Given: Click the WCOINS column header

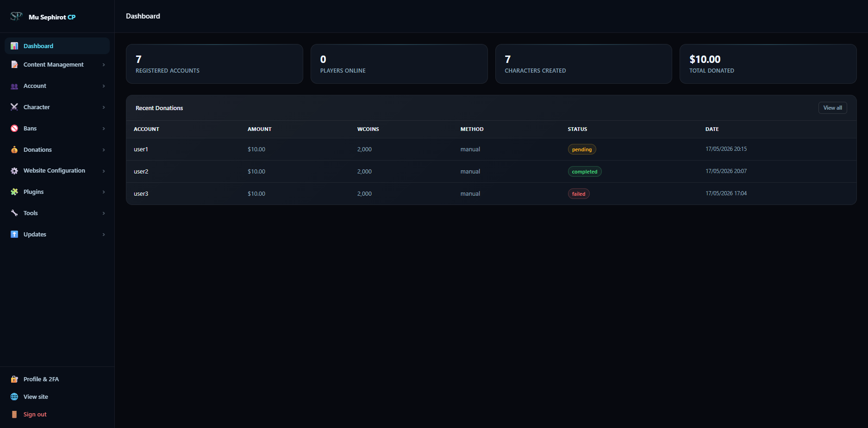Looking at the screenshot, I should (x=368, y=129).
